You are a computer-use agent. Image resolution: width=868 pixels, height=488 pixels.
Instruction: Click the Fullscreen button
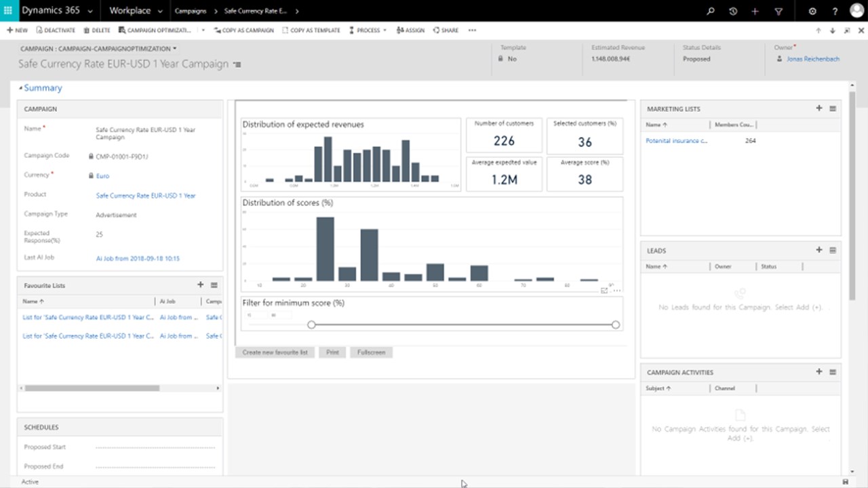(x=371, y=352)
